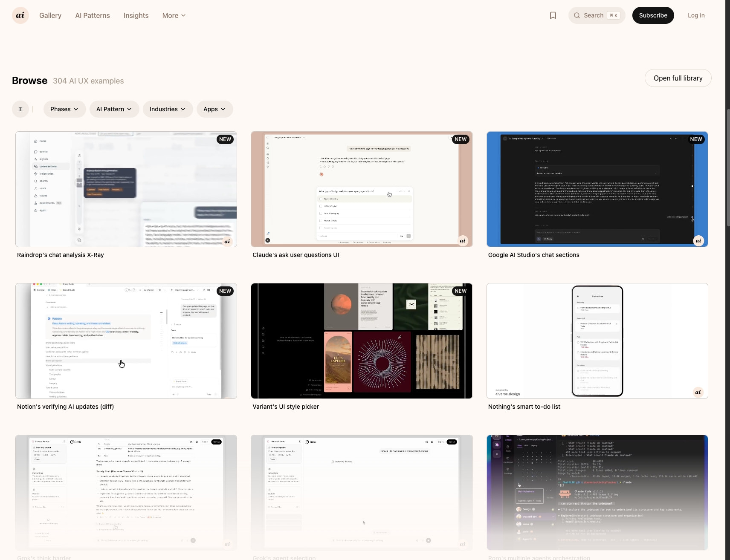Click the ai badge on Raindrop's card
Screen dimensions: 730x560
tap(227, 241)
